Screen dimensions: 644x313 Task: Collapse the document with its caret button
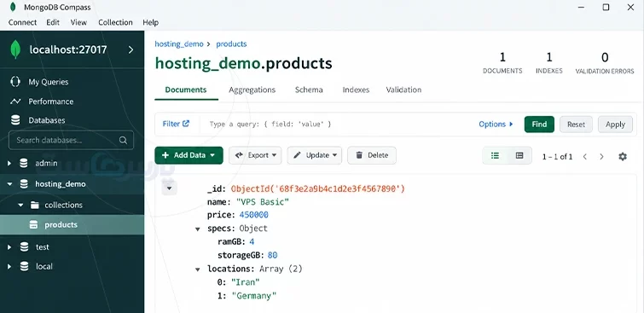169,188
